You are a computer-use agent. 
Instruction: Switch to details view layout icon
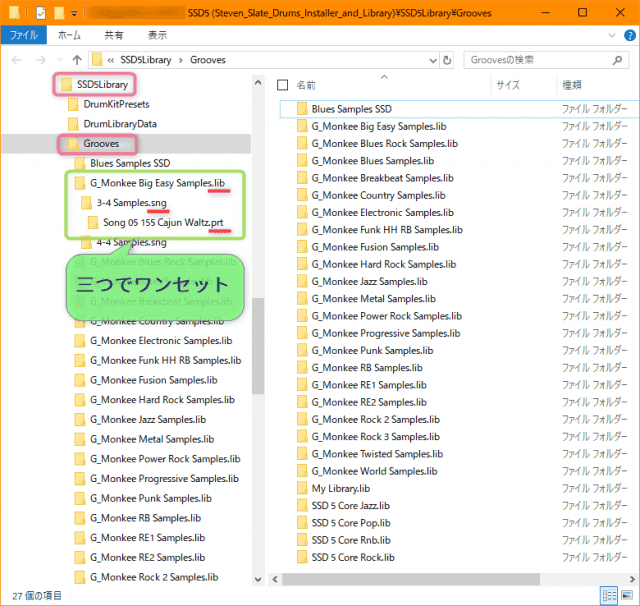[x=609, y=595]
